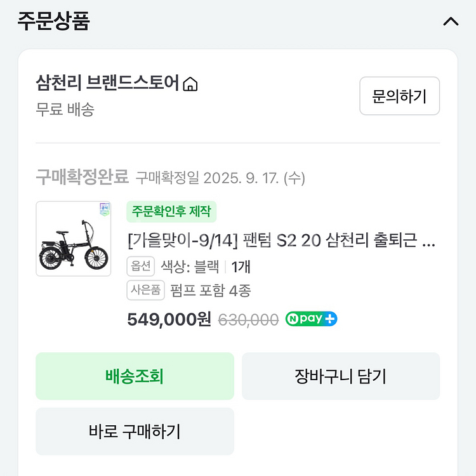Collapse the 주문상품 section chevron
This screenshot has height=476, width=476.
click(450, 21)
